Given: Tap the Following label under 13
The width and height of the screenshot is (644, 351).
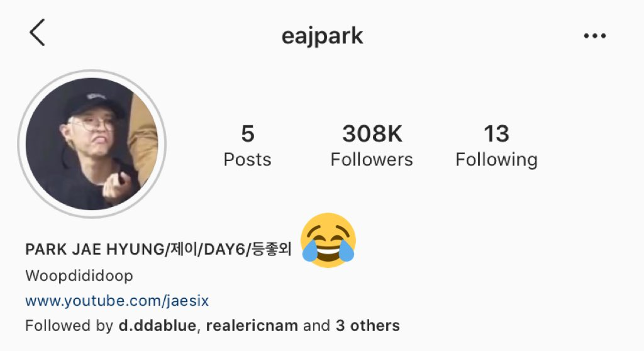Looking at the screenshot, I should (497, 160).
